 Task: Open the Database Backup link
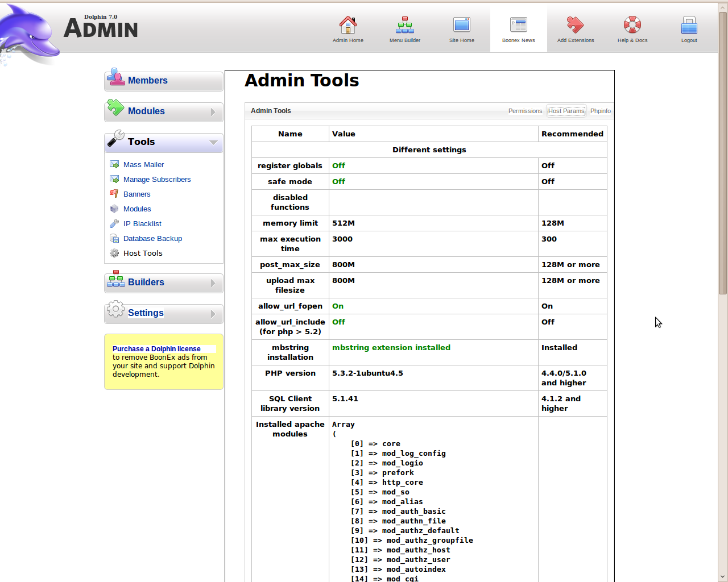(152, 239)
